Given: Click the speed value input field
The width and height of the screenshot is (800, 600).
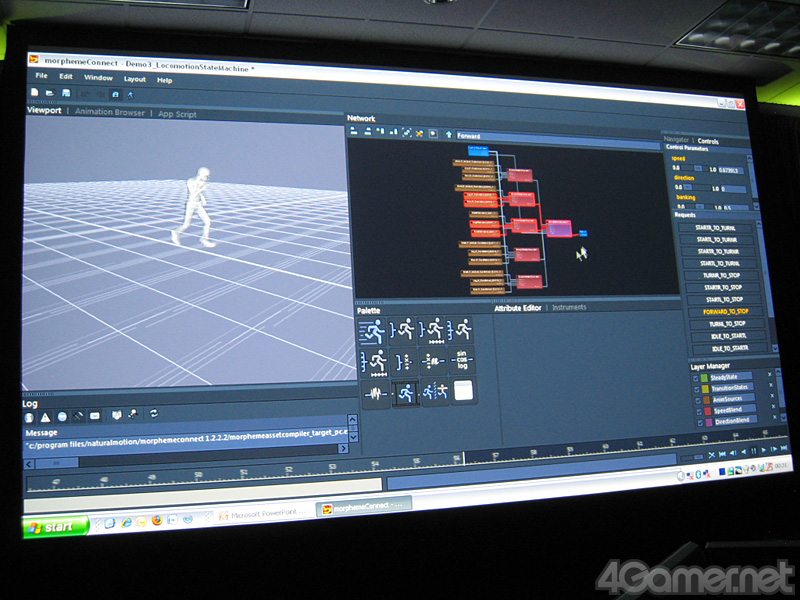Looking at the screenshot, I should [731, 170].
